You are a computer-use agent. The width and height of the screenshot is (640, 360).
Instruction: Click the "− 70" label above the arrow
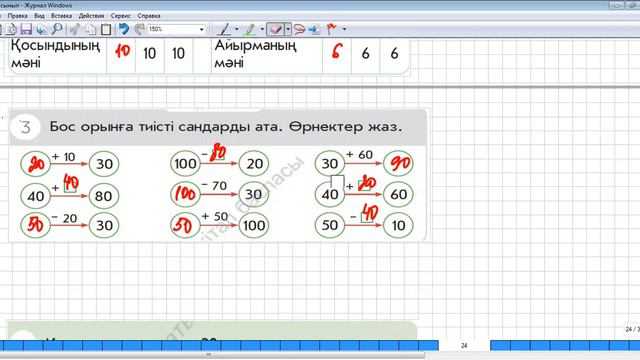(214, 186)
